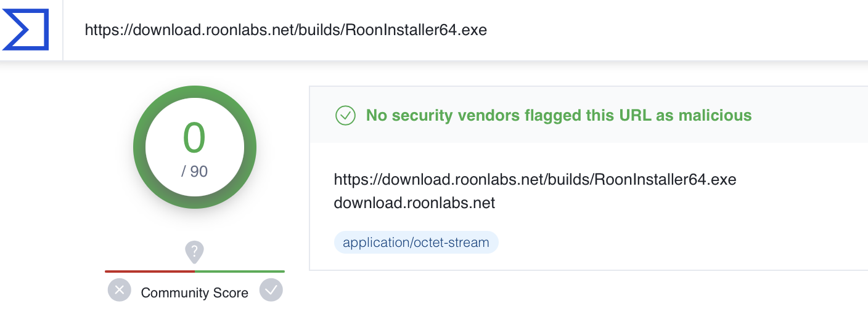Click the question mark community score pin
This screenshot has width=868, height=322.
point(194,252)
